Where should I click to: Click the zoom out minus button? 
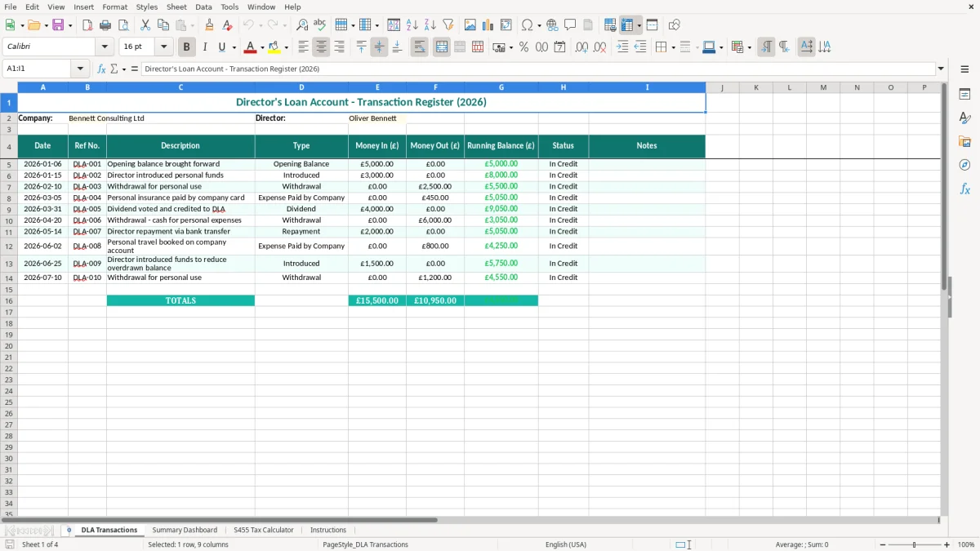coord(883,544)
